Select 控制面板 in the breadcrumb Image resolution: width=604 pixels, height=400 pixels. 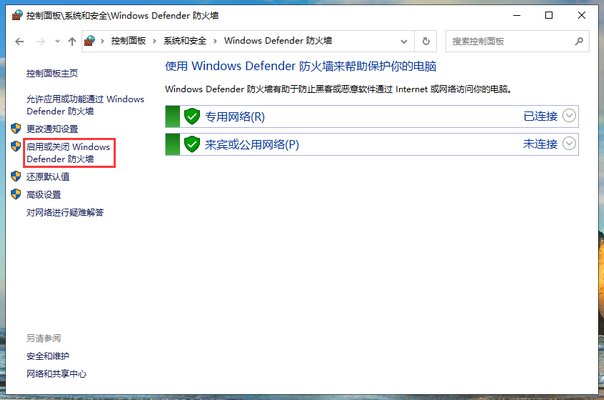[128, 41]
